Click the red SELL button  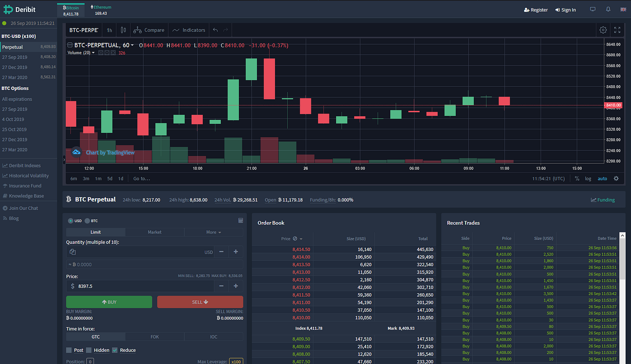pyautogui.click(x=200, y=302)
